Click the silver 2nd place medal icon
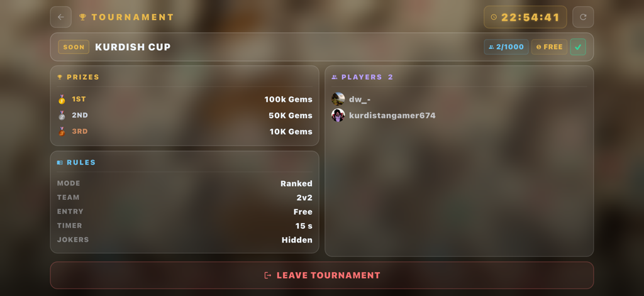This screenshot has height=296, width=644. pyautogui.click(x=62, y=116)
